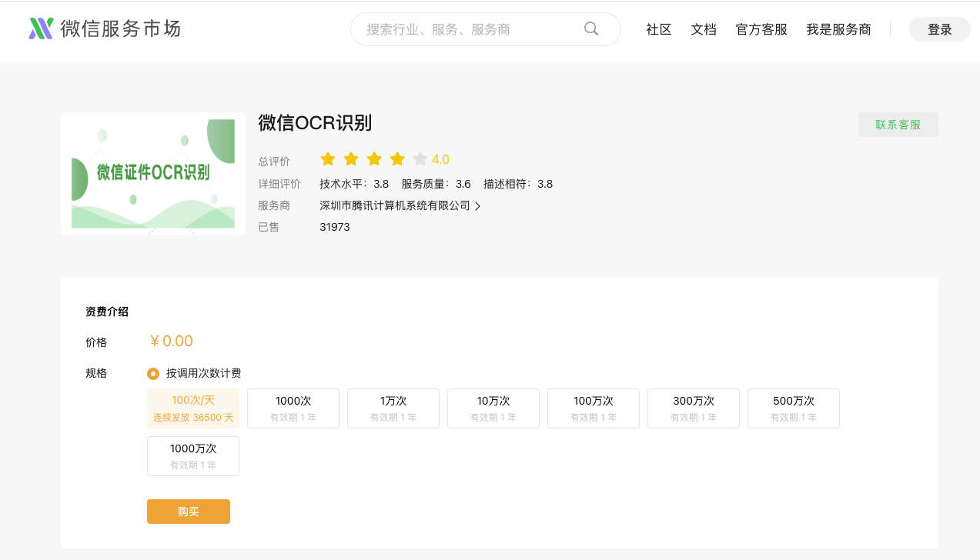The width and height of the screenshot is (980, 560).
Task: Click the 已售 label
Action: [269, 227]
